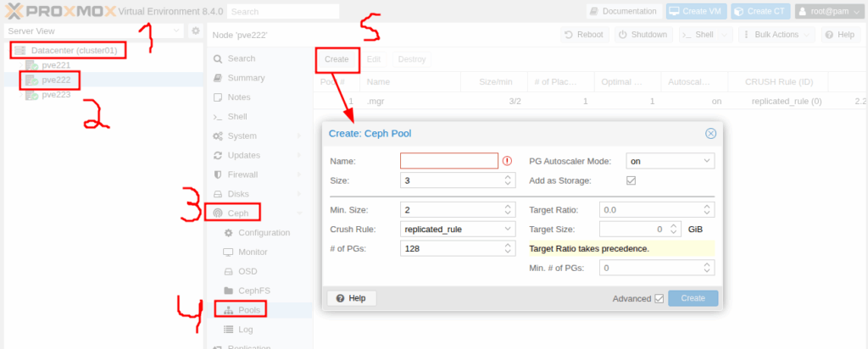Adjust the Target Ratio spinner
868x349 pixels.
[706, 209]
